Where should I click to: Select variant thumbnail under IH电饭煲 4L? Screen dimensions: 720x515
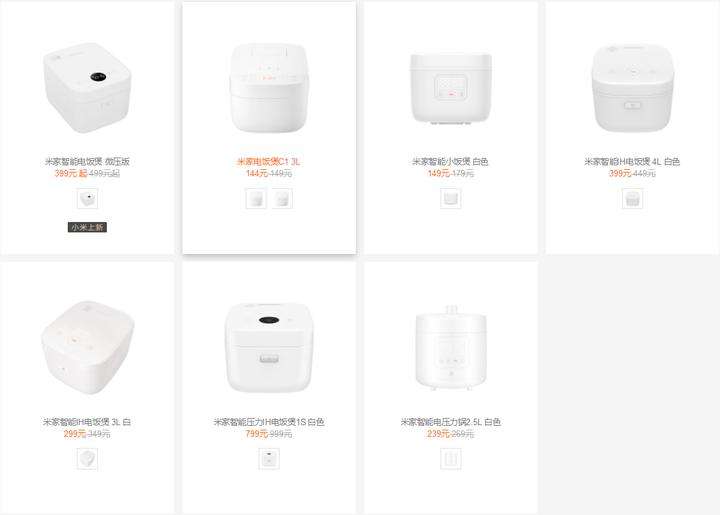(632, 199)
